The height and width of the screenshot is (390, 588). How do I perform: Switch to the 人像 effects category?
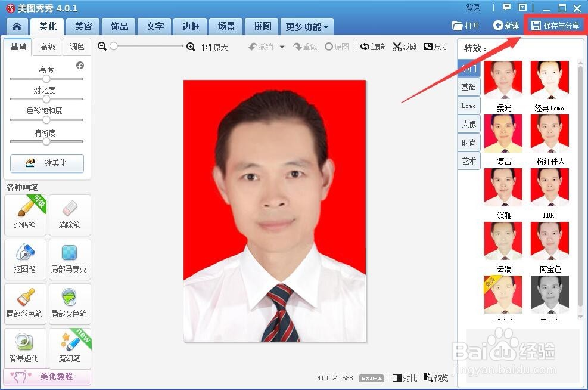(x=468, y=123)
